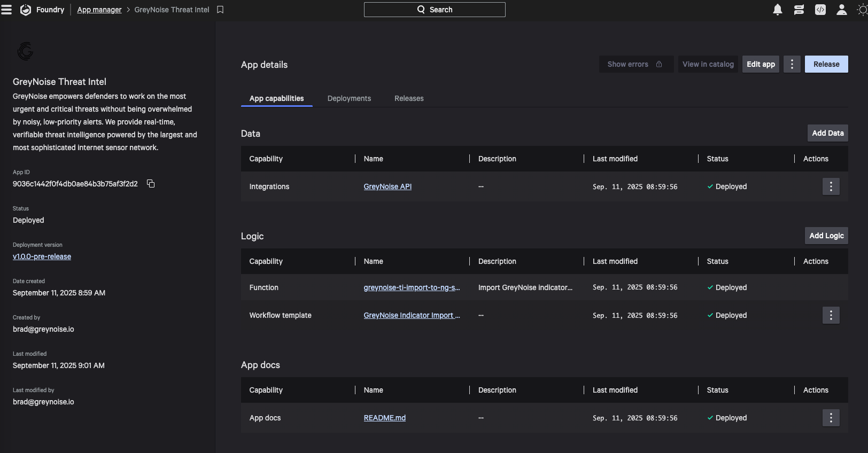Image resolution: width=868 pixels, height=453 pixels.
Task: Click View in catalog button
Action: pos(708,64)
